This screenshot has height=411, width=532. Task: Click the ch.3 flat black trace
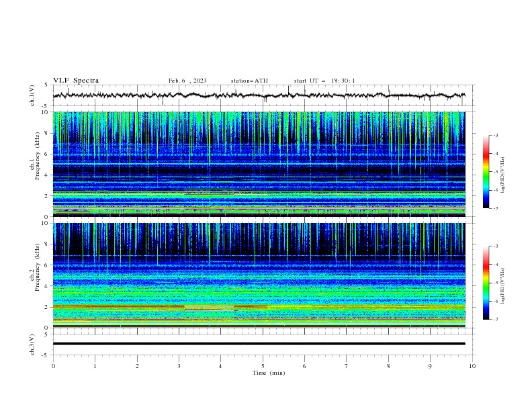pyautogui.click(x=259, y=344)
